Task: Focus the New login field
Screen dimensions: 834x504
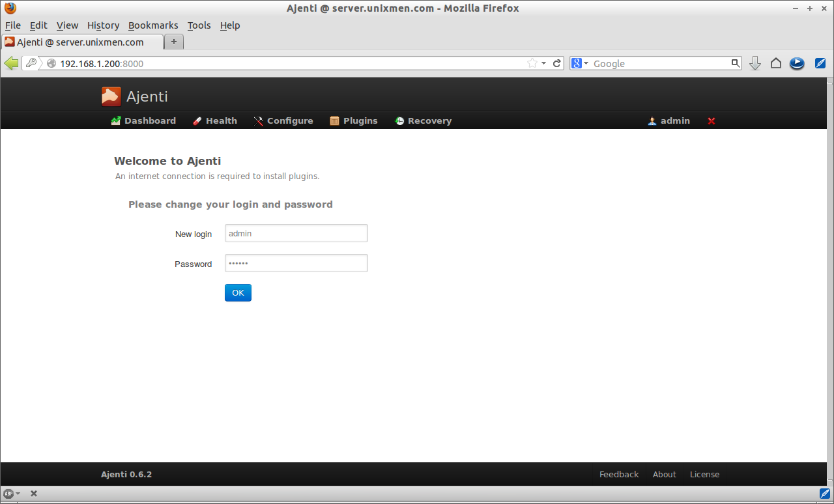Action: click(x=296, y=233)
